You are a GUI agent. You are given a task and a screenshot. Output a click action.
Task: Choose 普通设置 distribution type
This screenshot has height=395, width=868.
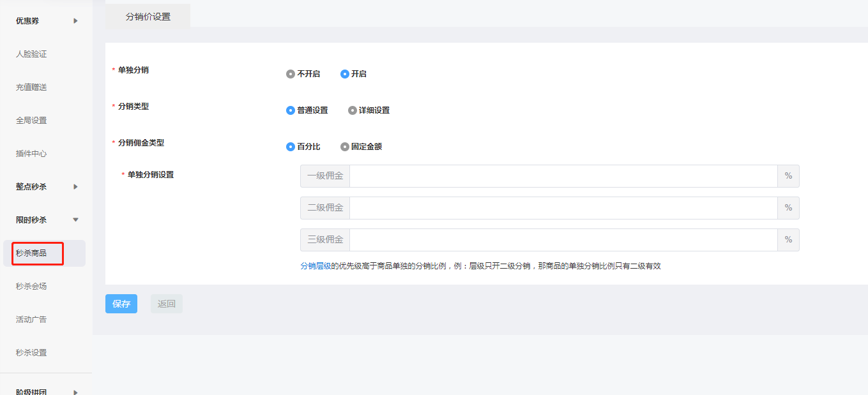[x=291, y=110]
